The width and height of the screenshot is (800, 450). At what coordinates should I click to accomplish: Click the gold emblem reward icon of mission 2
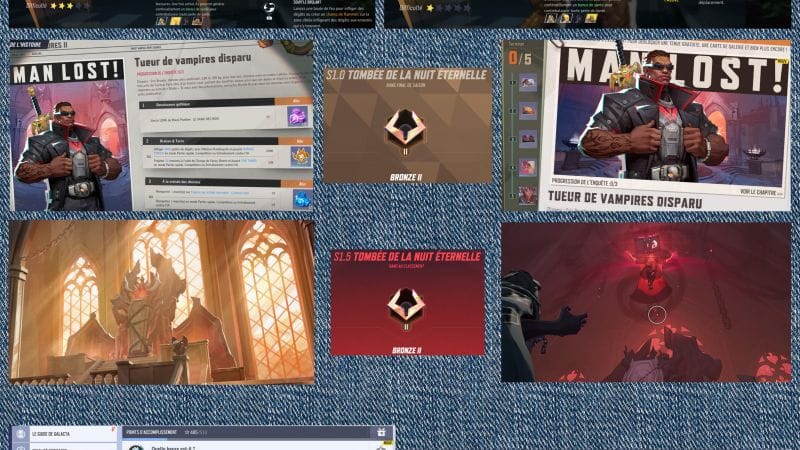[301, 156]
